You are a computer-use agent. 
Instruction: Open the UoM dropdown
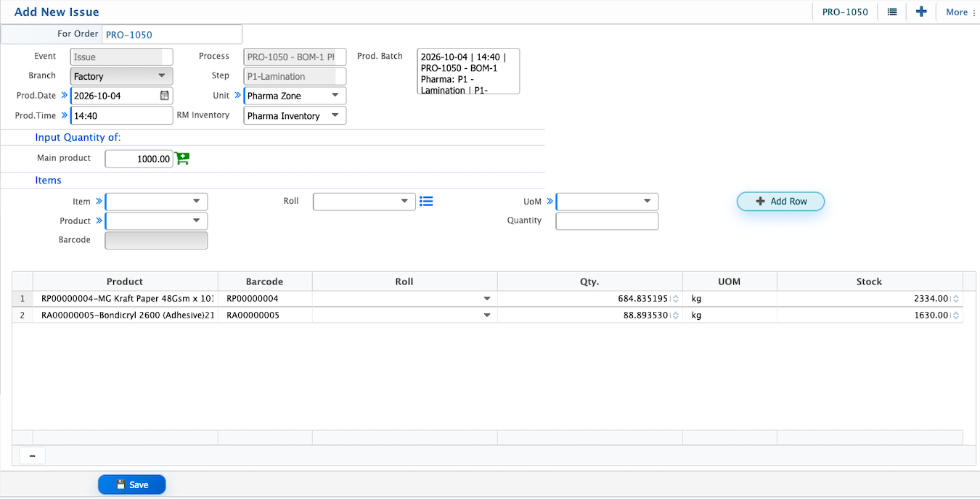608,202
